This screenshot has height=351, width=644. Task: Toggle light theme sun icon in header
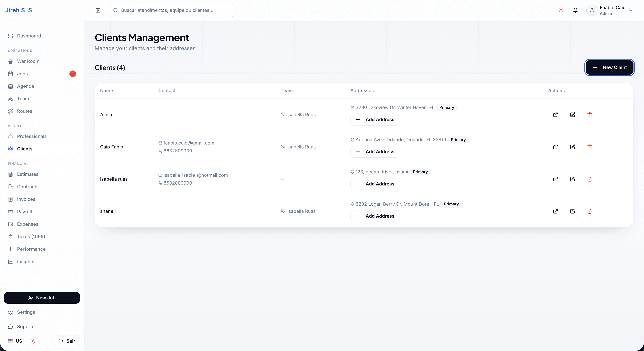click(561, 10)
